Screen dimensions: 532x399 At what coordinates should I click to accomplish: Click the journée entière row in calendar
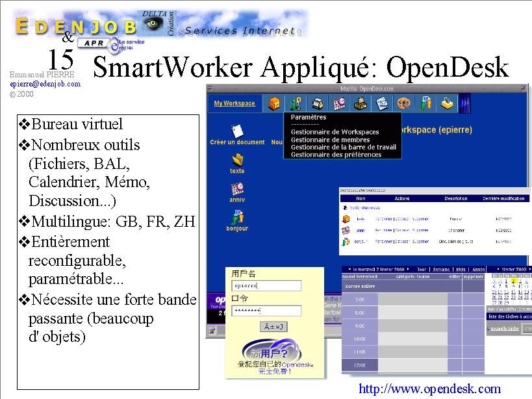pos(413,287)
